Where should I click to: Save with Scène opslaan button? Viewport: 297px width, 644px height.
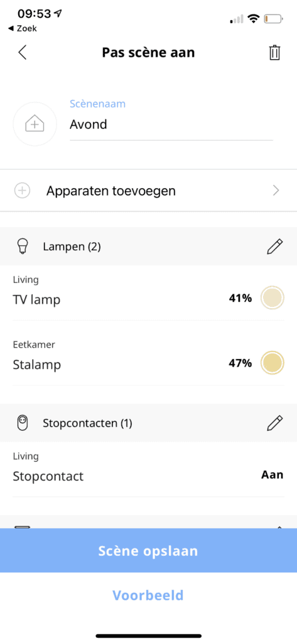pyautogui.click(x=148, y=550)
